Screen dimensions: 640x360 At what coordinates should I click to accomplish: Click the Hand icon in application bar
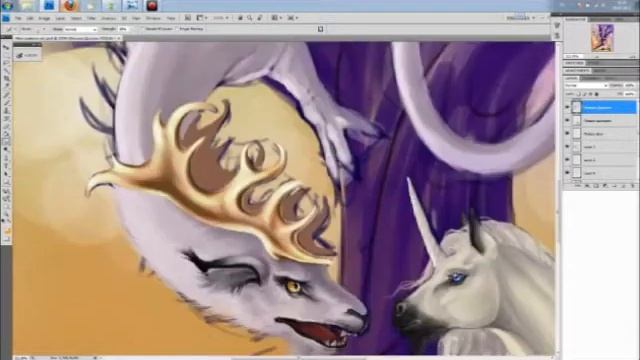[240, 18]
